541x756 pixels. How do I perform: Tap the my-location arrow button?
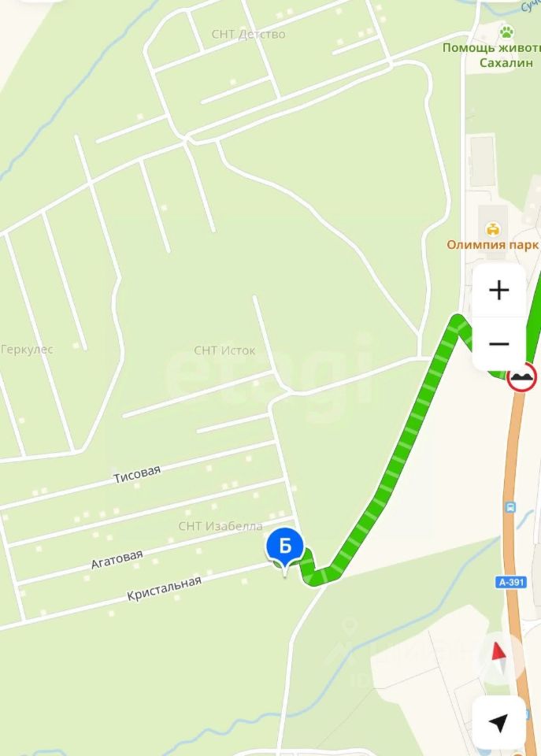coord(498,722)
